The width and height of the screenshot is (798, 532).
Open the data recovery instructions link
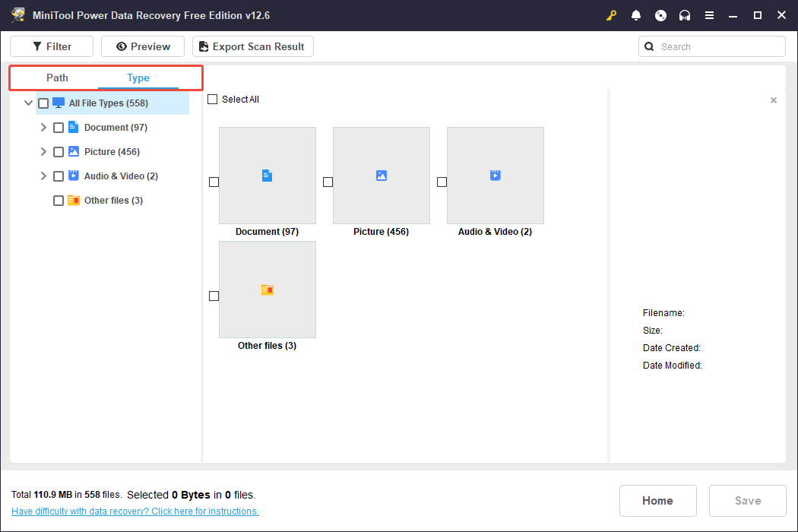pyautogui.click(x=135, y=511)
